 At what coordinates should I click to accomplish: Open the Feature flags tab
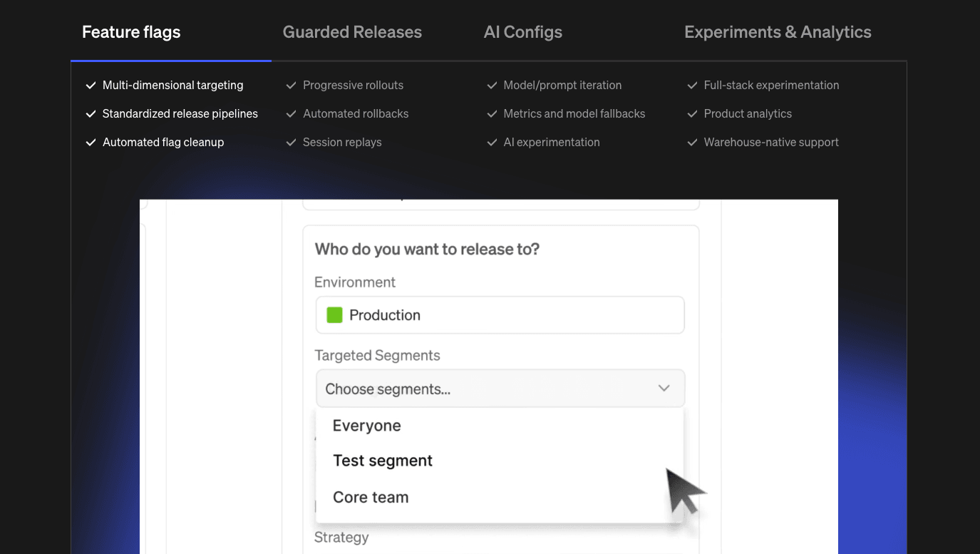tap(131, 32)
